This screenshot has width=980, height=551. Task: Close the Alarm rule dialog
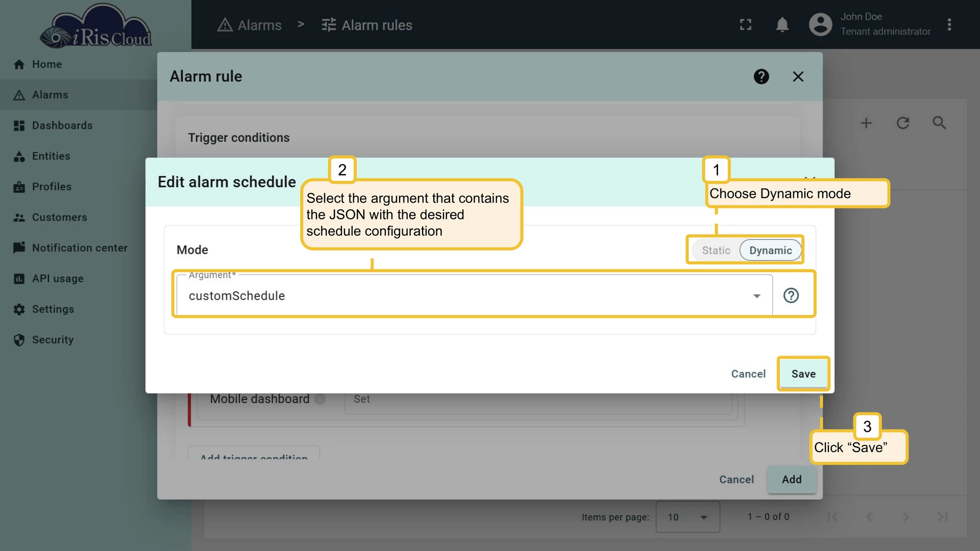(798, 77)
